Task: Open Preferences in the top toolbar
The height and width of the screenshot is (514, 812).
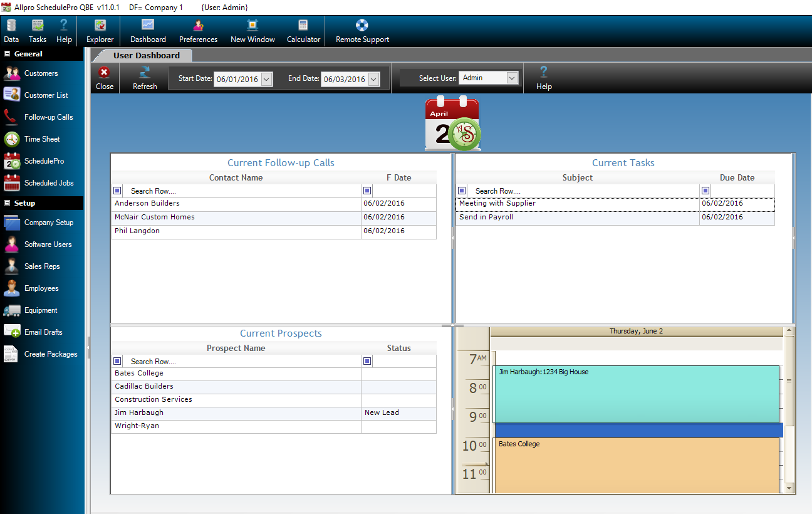Action: (198, 31)
